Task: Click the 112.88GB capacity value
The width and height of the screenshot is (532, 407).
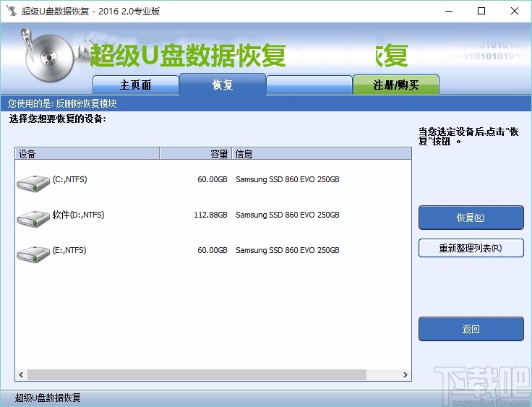Action: pos(210,215)
